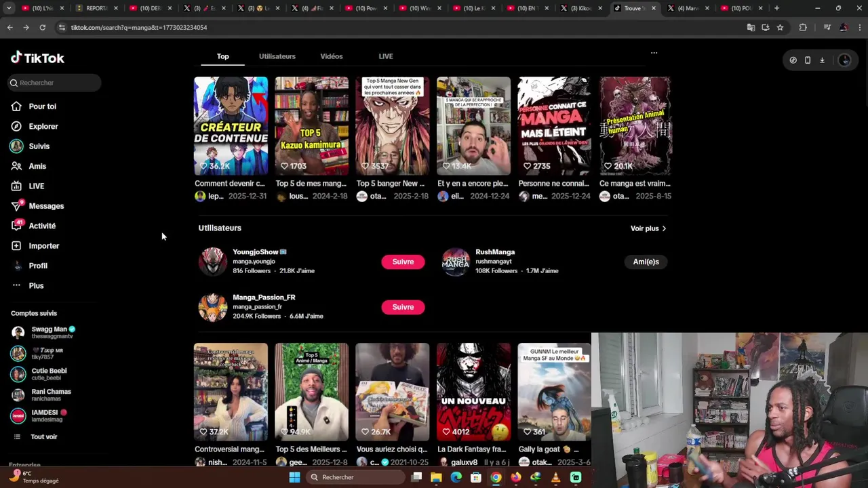The height and width of the screenshot is (488, 868).
Task: Follow YoungjoShow with Suivre button
Action: 403,262
